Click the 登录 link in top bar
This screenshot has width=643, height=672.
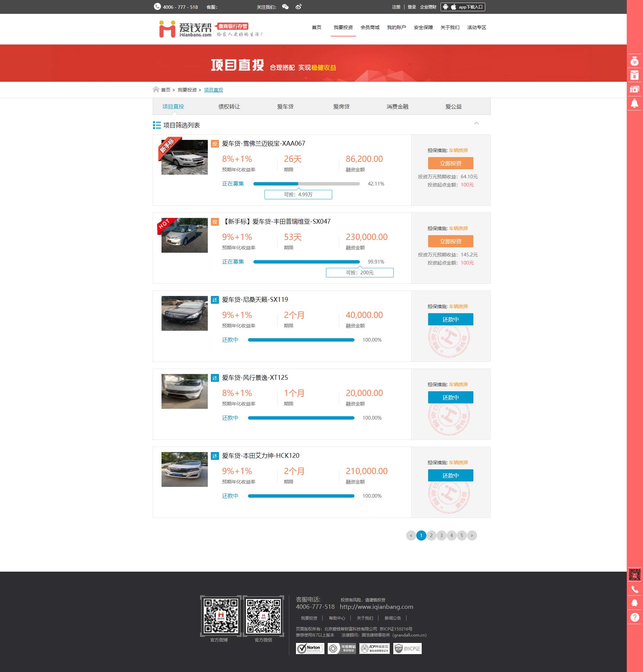click(x=411, y=7)
